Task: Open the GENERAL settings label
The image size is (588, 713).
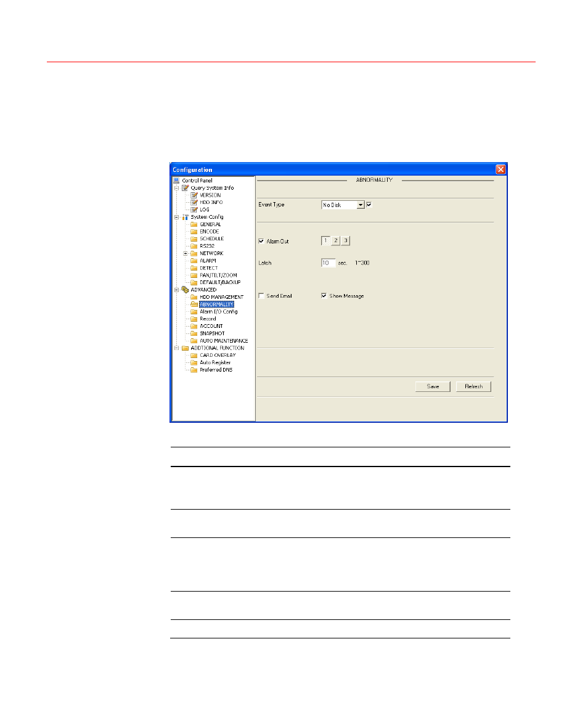Action: [x=210, y=224]
